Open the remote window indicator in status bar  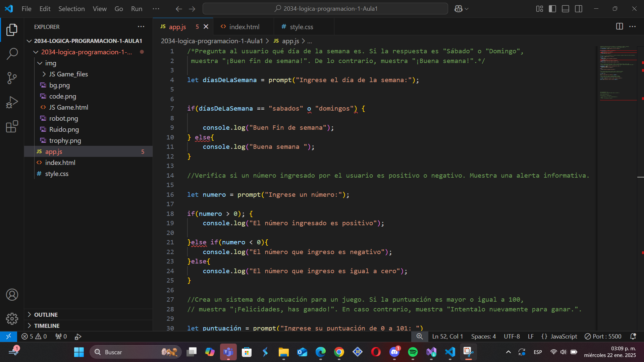pos(8,336)
